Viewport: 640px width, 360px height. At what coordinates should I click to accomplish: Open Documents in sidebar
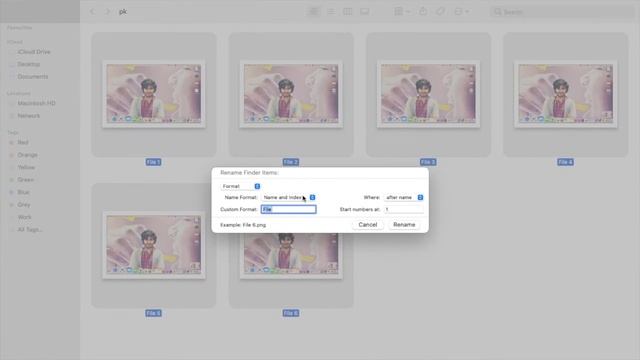tap(33, 76)
